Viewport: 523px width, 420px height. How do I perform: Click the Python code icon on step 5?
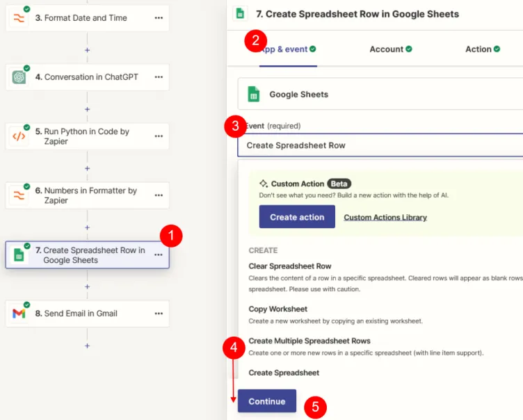pyautogui.click(x=19, y=136)
